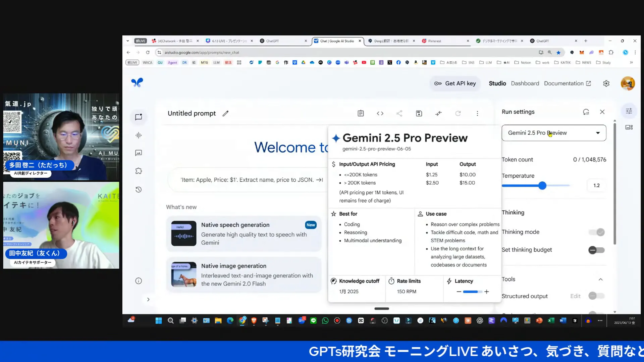
Task: Click the prompt gallery icon below settings icon
Action: 629,127
